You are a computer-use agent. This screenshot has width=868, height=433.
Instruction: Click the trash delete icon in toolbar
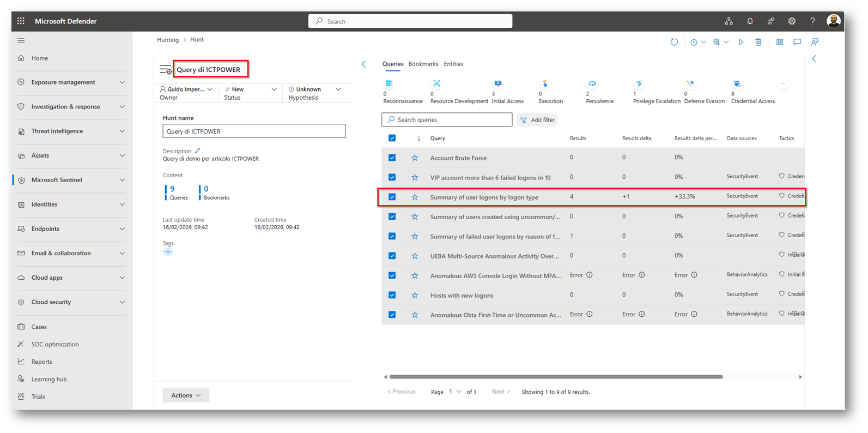758,42
